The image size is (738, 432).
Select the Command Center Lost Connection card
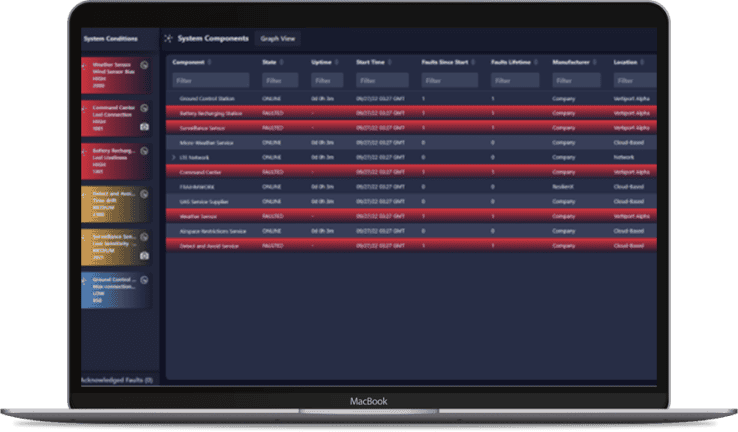point(116,118)
